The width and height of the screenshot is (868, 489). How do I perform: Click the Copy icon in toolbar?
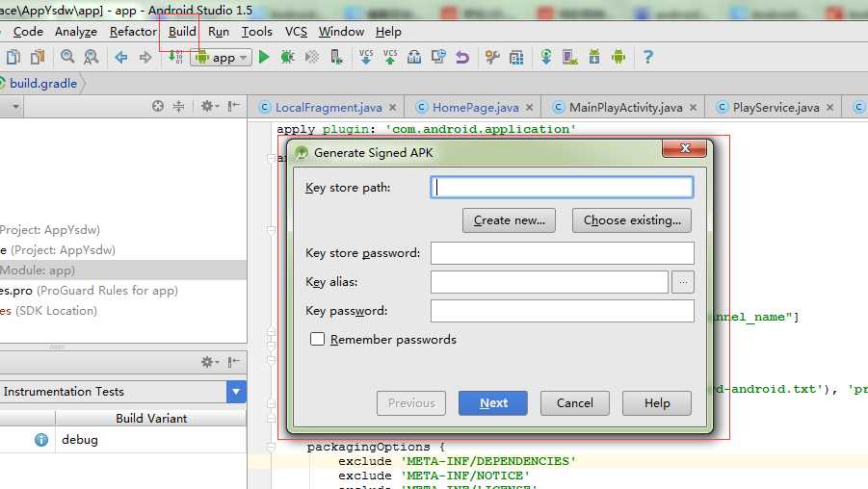pos(13,57)
